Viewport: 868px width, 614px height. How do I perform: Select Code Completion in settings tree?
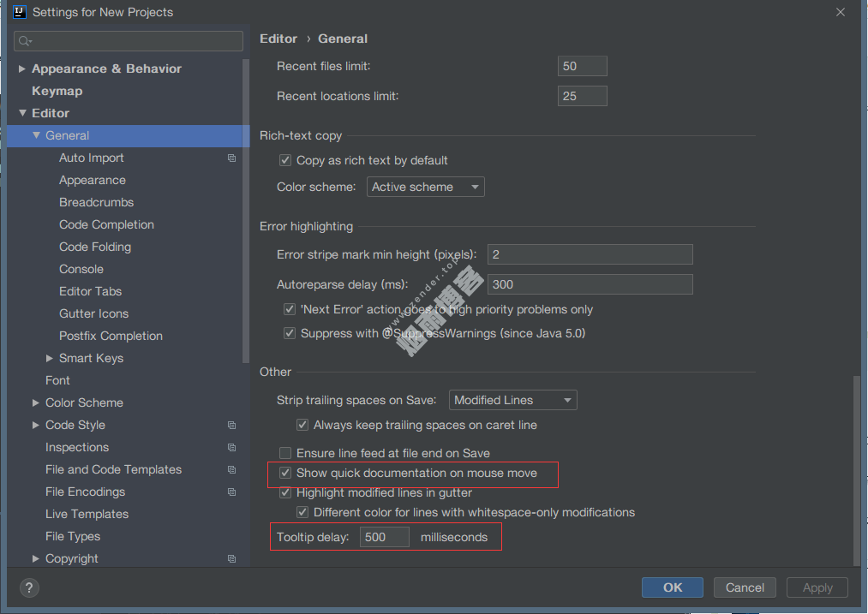106,224
